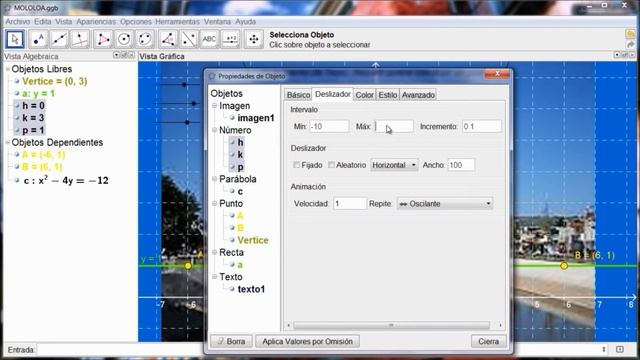The image size is (640, 360).
Task: Click the undo icon in toolbar corner
Action: tap(631, 34)
